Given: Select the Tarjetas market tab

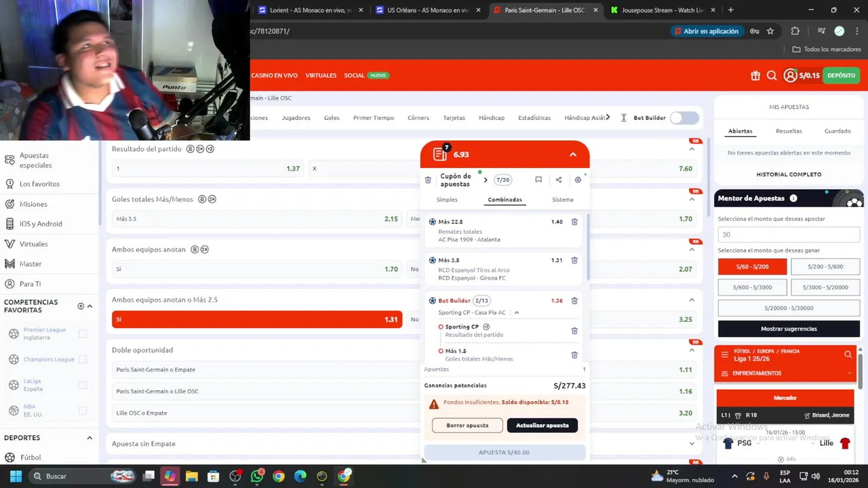Looking at the screenshot, I should coord(454,118).
